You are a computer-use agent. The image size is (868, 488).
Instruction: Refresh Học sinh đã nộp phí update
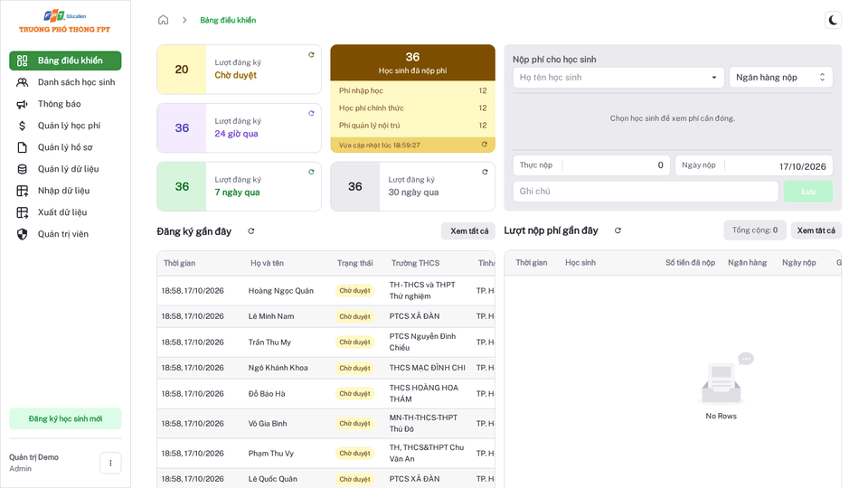[485, 145]
